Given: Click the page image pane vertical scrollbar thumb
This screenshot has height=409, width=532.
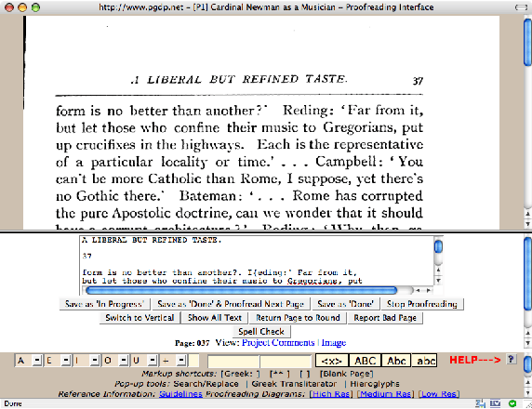Looking at the screenshot, I should [x=527, y=42].
